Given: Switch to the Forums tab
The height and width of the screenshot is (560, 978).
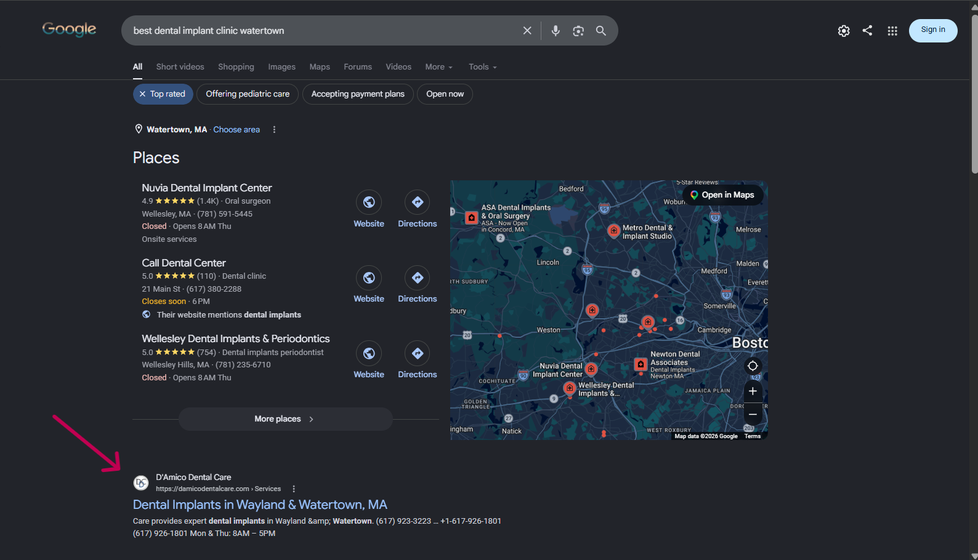Looking at the screenshot, I should coord(358,67).
